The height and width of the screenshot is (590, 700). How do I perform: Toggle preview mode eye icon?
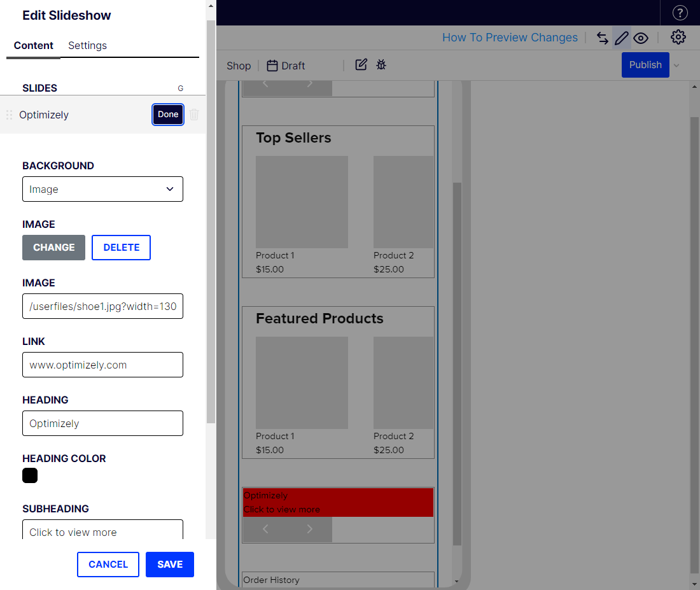point(641,38)
